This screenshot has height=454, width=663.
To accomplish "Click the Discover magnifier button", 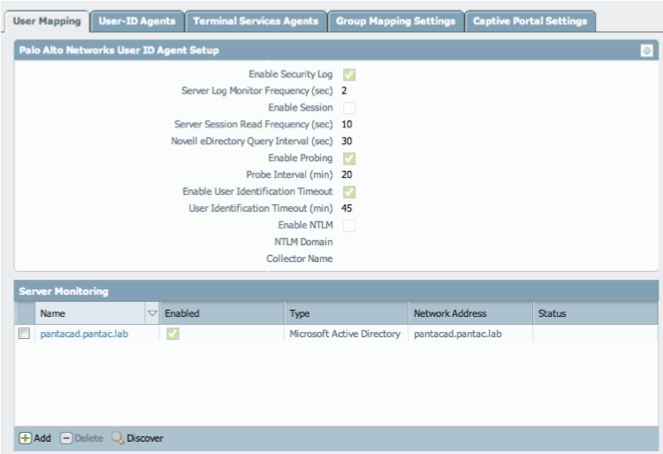I will (x=137, y=438).
